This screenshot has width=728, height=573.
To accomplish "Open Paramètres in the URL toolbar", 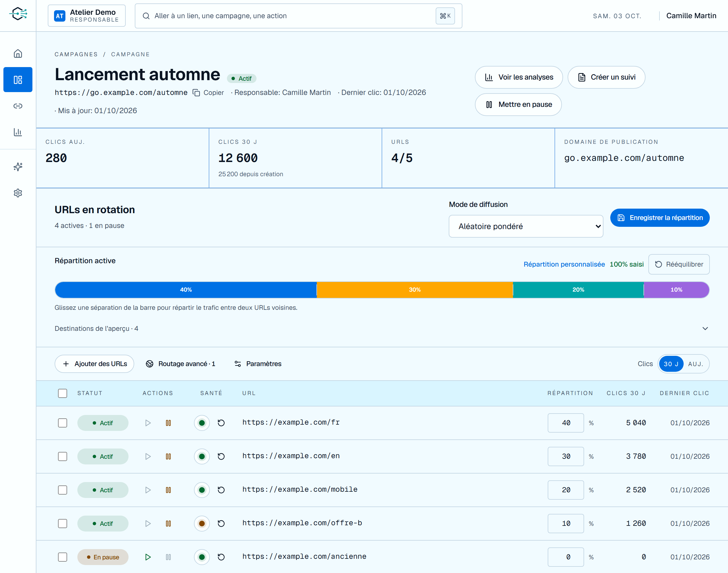I will click(x=258, y=364).
